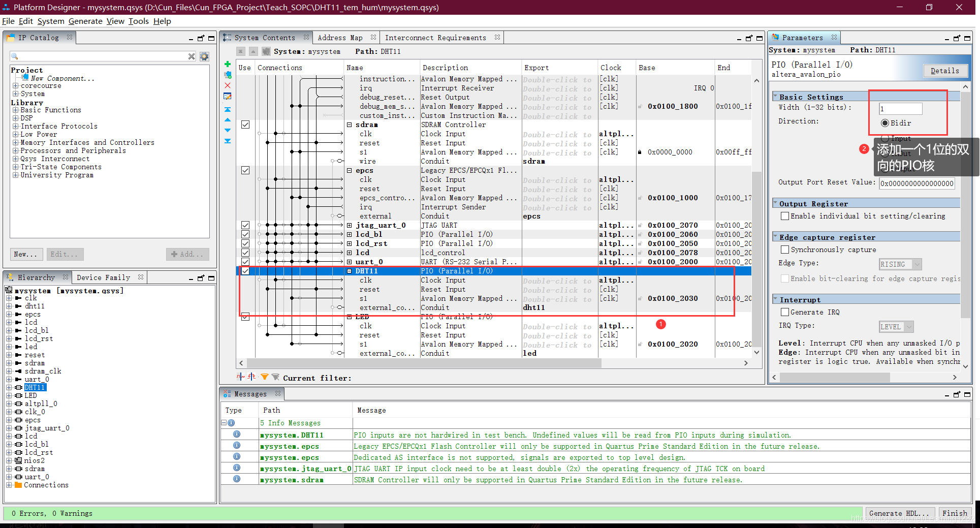Click the Parameters panel horizontal scrollbar
This screenshot has width=980, height=528.
(x=835, y=377)
